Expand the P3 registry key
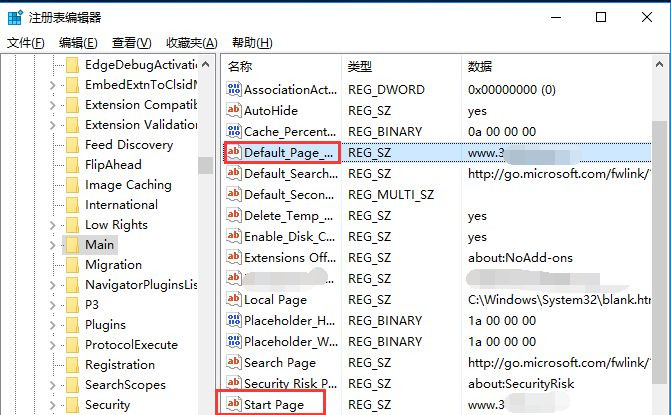 point(56,305)
